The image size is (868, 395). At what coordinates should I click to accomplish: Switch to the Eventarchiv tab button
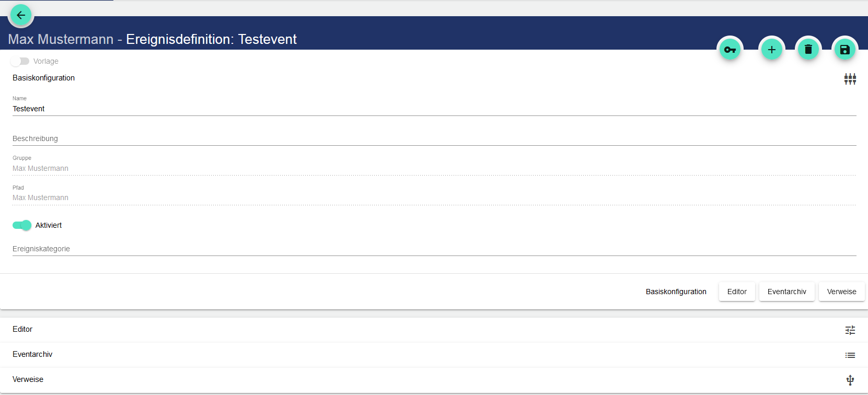coord(786,292)
